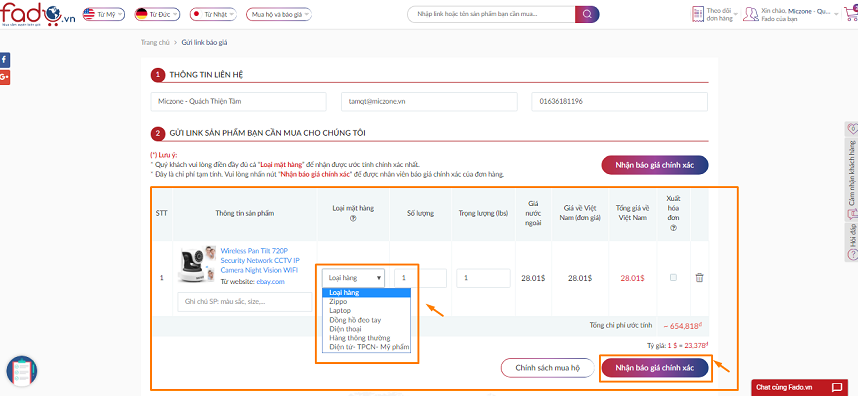Share via Facebook side icon
858x396 pixels.
click(x=4, y=60)
